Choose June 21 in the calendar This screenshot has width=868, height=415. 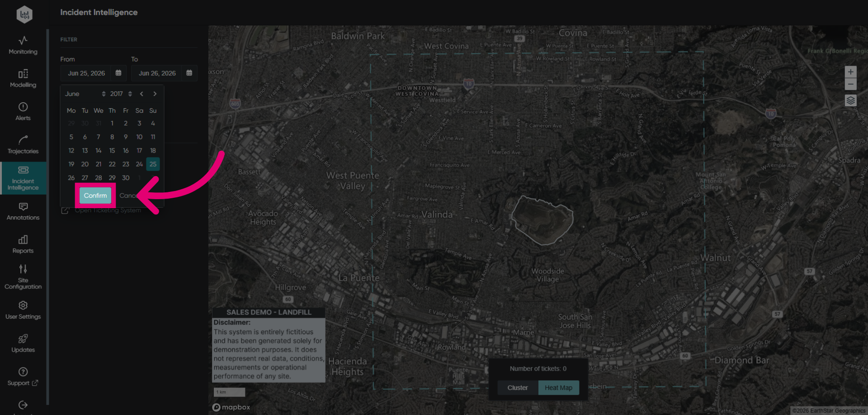[98, 164]
